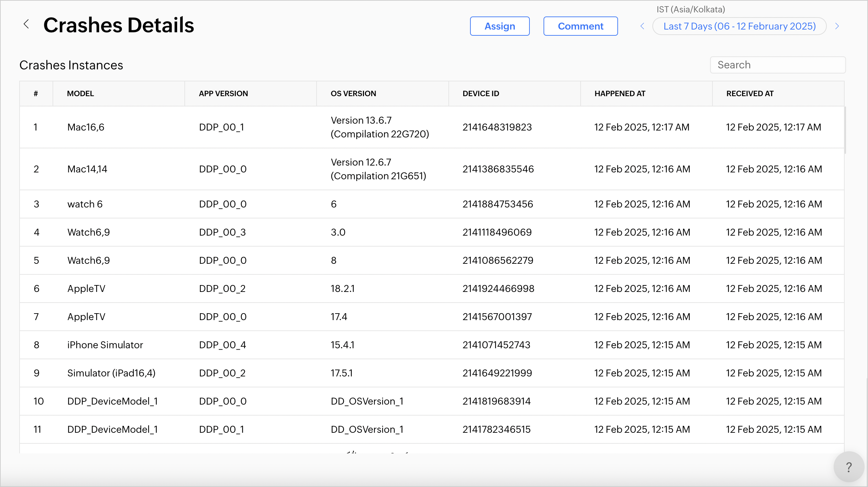Viewport: 868px width, 487px height.
Task: Open the watch 6 crash instance
Action: coord(85,204)
